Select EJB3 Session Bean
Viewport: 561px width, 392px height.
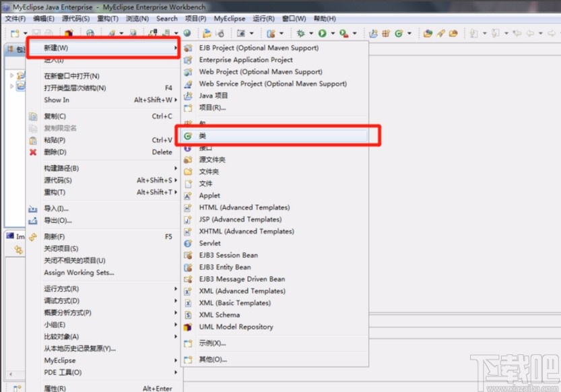(x=274, y=255)
